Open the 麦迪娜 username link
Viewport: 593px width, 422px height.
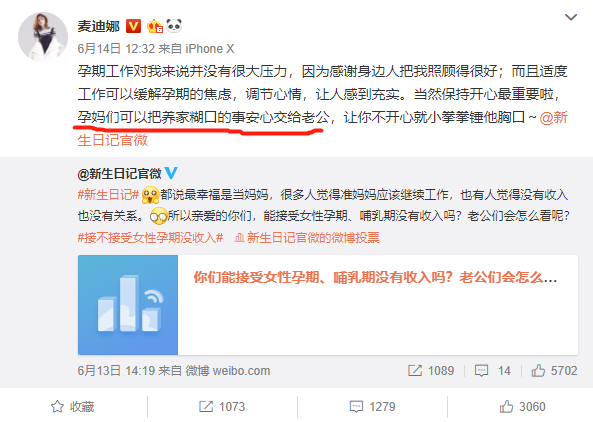[99, 26]
